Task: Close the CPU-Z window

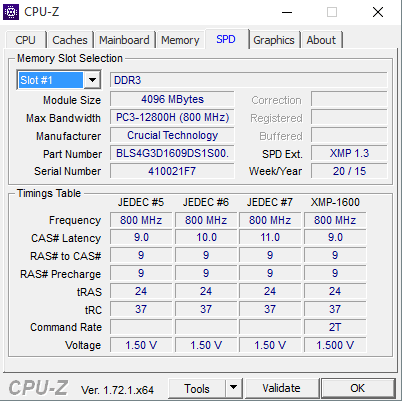Action: [x=378, y=13]
